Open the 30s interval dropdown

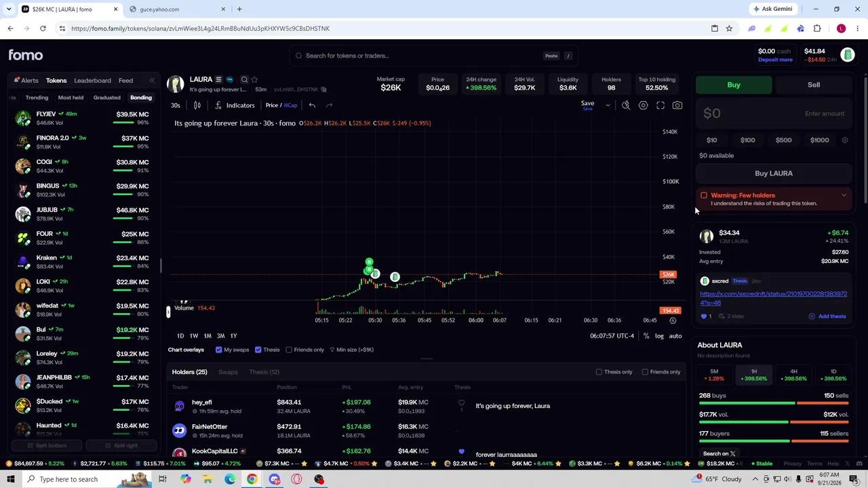(x=176, y=105)
